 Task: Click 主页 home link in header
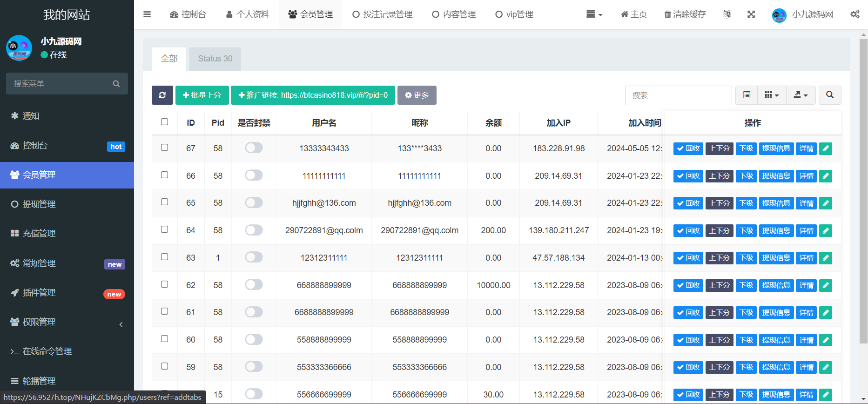point(634,14)
